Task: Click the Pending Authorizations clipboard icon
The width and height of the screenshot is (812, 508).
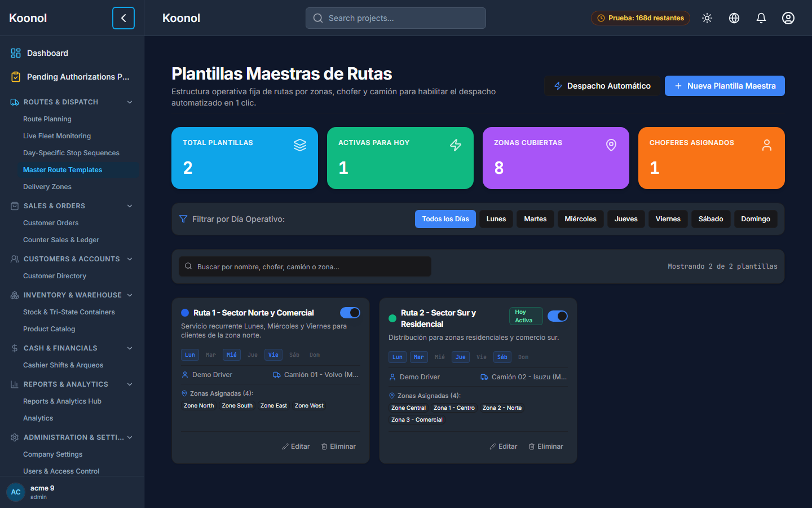Action: [16, 77]
